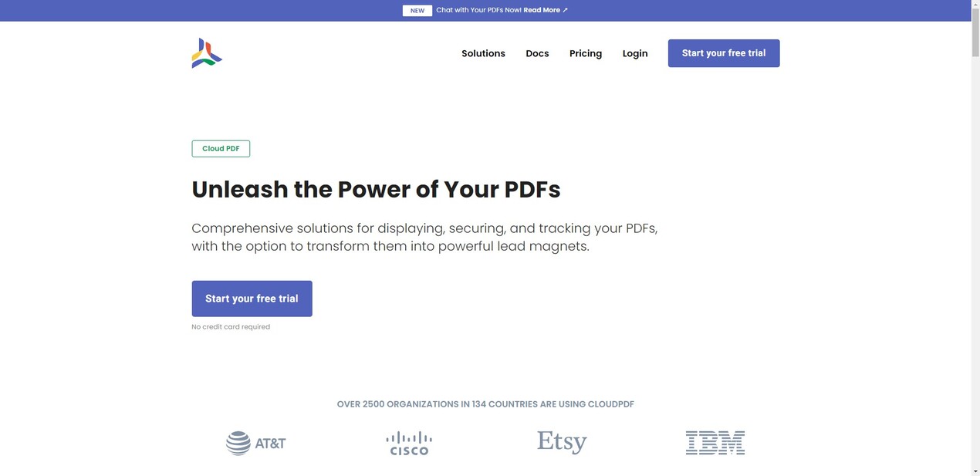
Task: Click the external-link arrow in the top banner
Action: click(x=564, y=10)
